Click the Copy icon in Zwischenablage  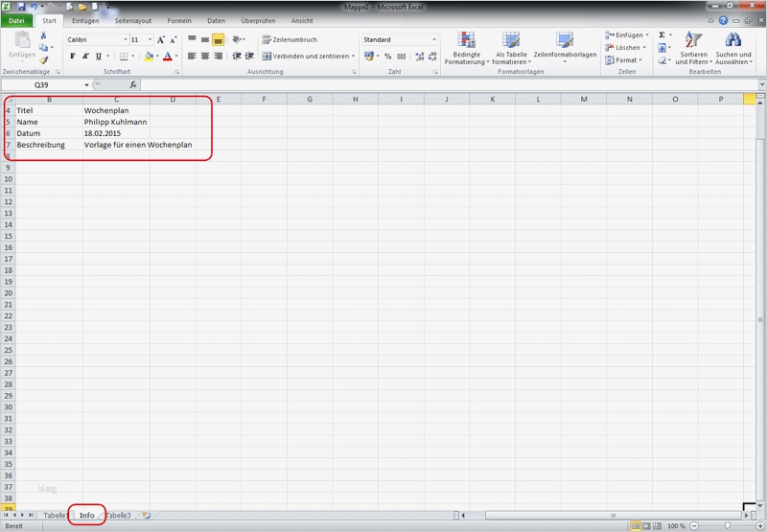tap(44, 47)
